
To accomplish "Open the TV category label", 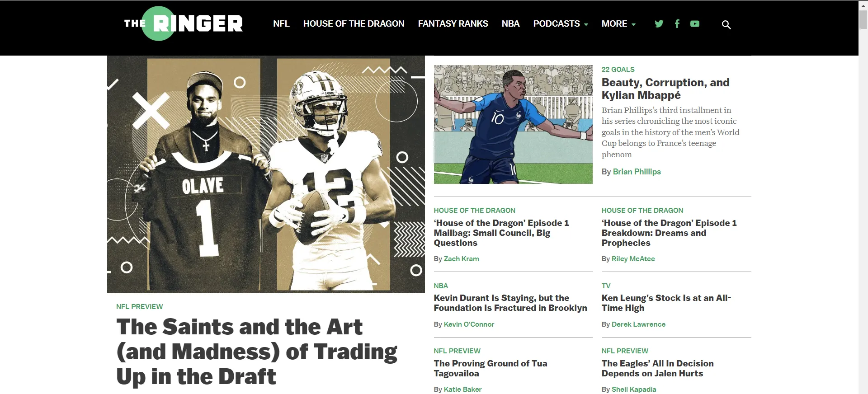I will point(606,286).
